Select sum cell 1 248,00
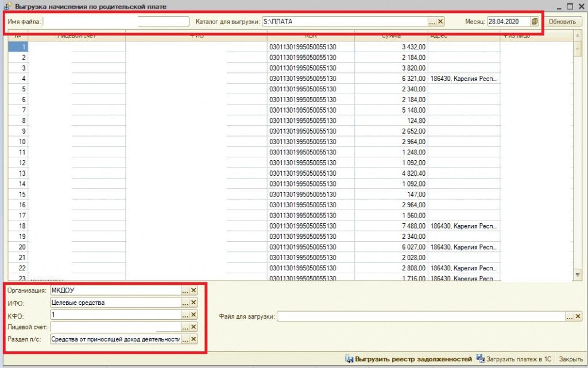The height and width of the screenshot is (368, 588). 391,152
